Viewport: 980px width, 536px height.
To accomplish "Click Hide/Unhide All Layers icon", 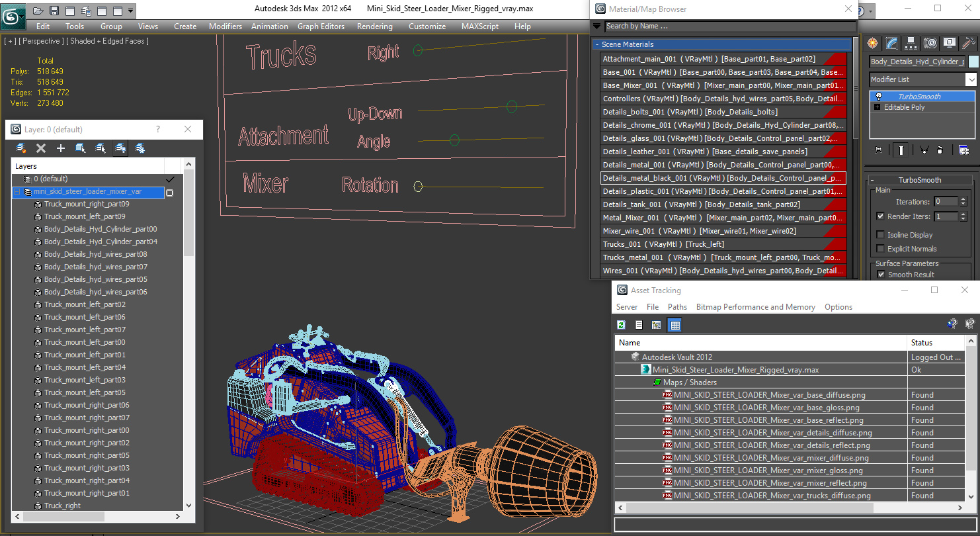I will (x=120, y=148).
